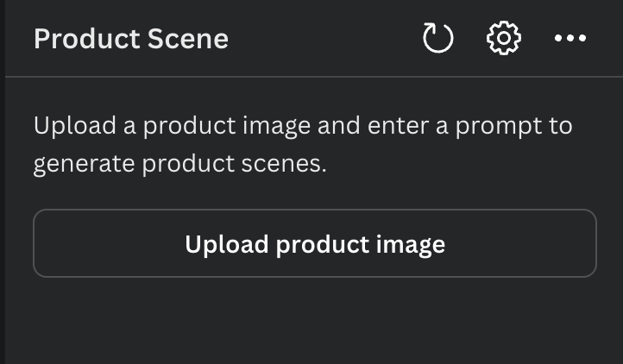This screenshot has width=623, height=364.
Task: Expand the ellipsis overflow menu in header
Action: [x=570, y=38]
